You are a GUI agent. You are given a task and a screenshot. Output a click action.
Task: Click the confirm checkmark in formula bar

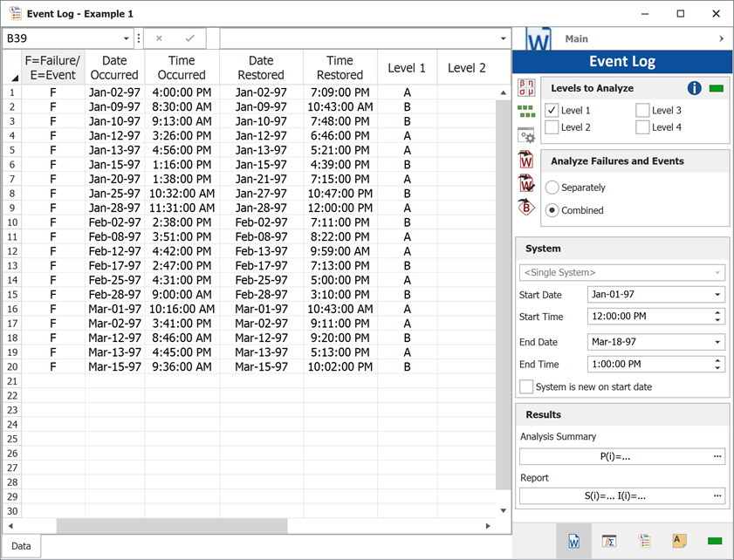(x=189, y=38)
